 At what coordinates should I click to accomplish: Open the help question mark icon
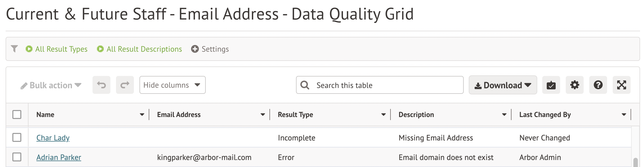(598, 85)
